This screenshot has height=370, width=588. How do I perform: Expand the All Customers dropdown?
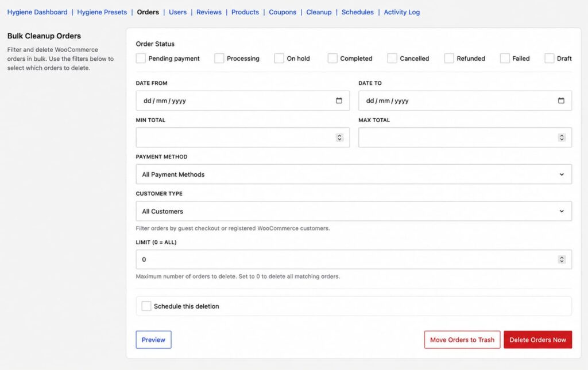click(354, 211)
